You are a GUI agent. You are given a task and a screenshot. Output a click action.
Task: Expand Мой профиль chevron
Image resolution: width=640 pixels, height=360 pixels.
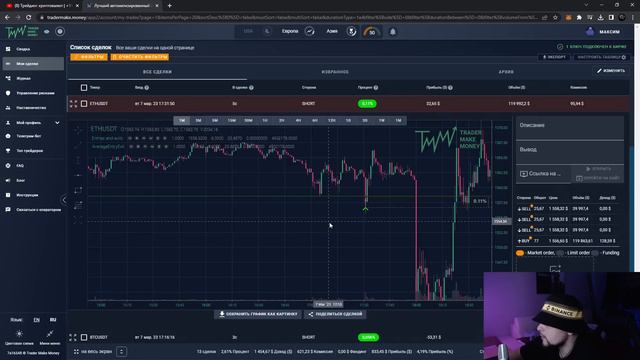(x=57, y=122)
